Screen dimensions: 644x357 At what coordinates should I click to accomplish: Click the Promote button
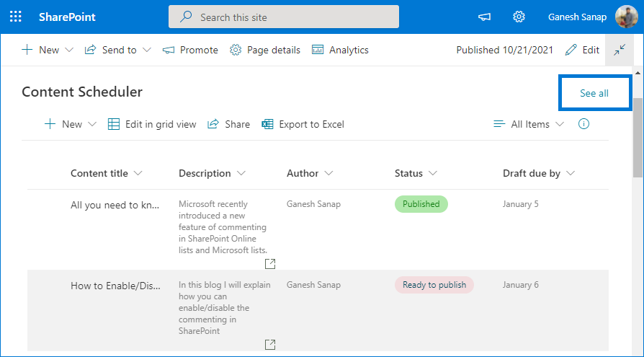click(190, 50)
